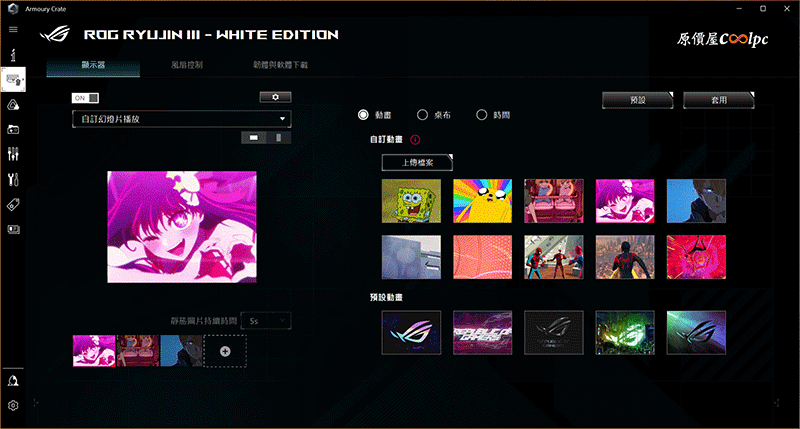
Task: Click the info icon beside 自訂動畫
Action: point(415,139)
